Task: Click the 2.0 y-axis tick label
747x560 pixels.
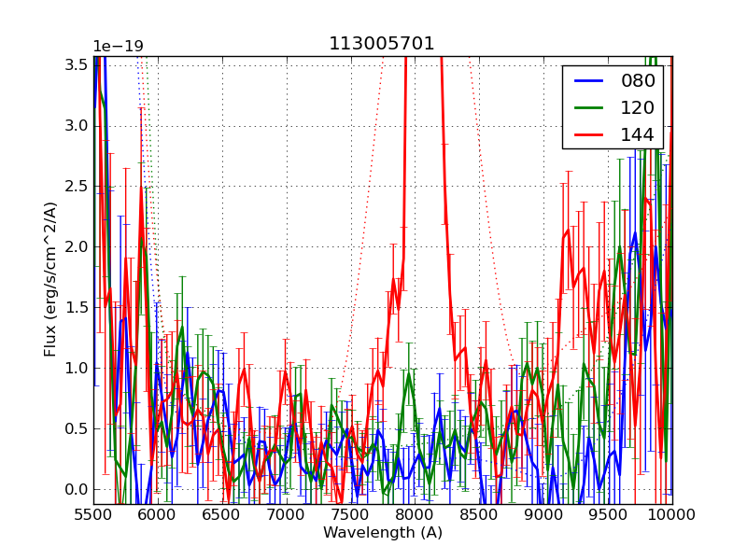Action: (x=77, y=246)
